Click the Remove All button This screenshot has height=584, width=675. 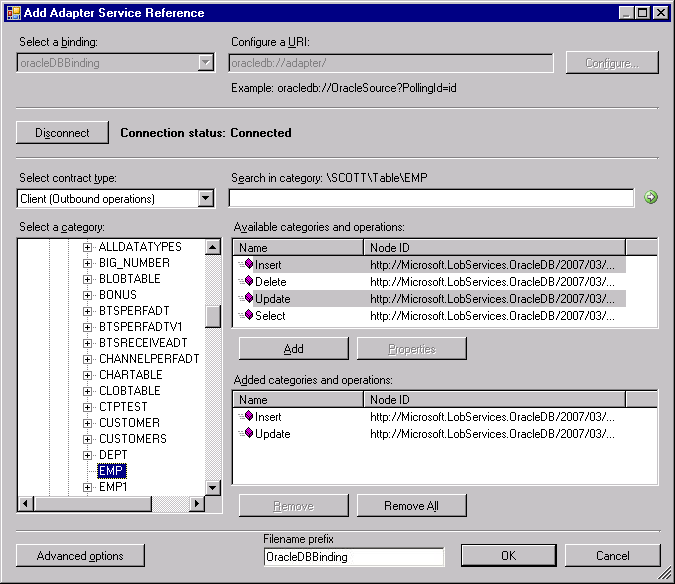(x=412, y=506)
